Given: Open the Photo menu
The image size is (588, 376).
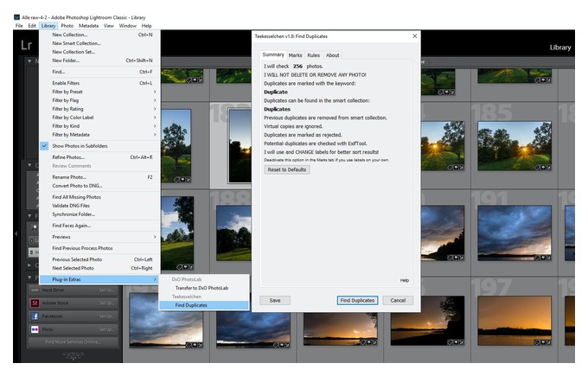Looking at the screenshot, I should tap(67, 26).
